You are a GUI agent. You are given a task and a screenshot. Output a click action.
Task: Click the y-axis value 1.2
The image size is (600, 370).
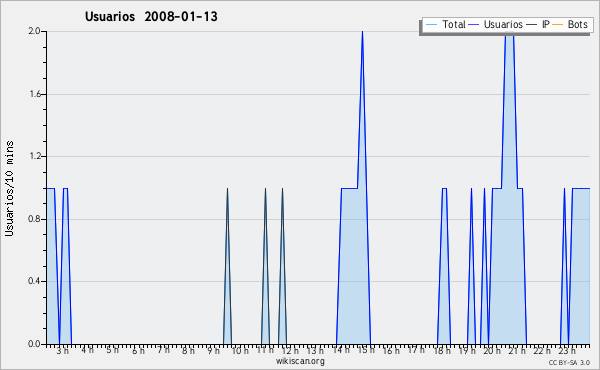34,156
